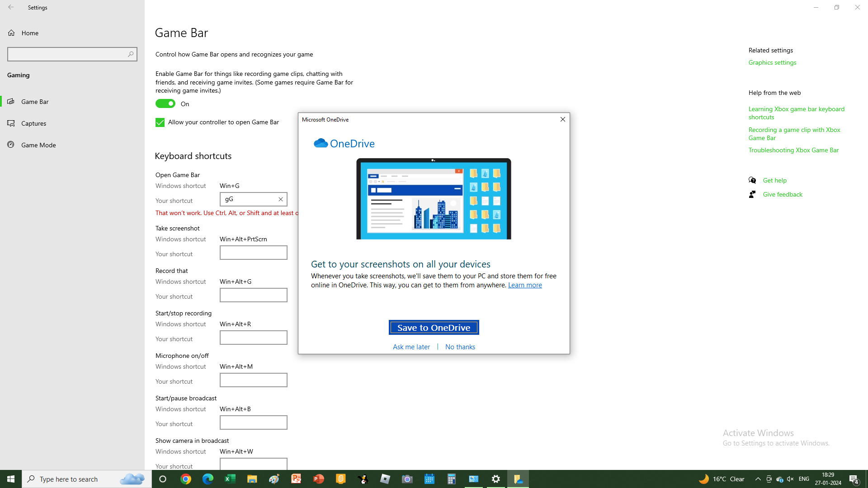Open the Captures section
The image size is (868, 488).
33,123
